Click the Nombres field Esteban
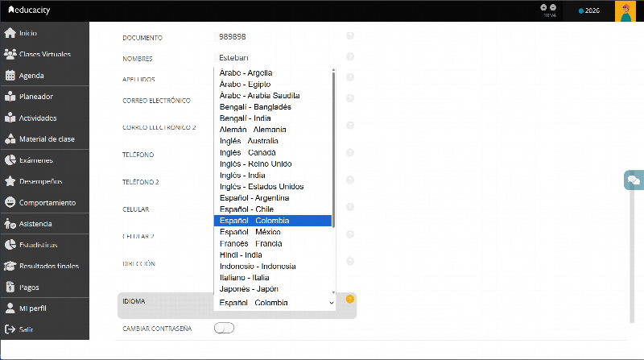Image resolution: width=644 pixels, height=360 pixels. [x=233, y=58]
